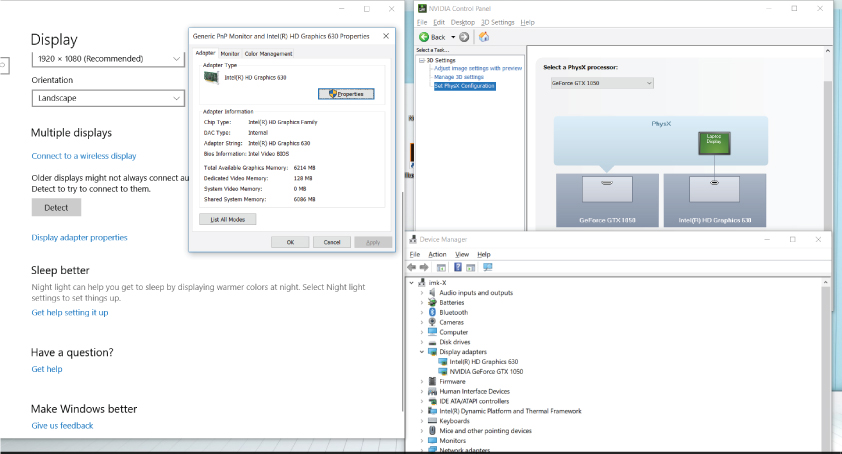This screenshot has height=454, width=842.
Task: Click the Keyboards device icon
Action: coord(432,421)
